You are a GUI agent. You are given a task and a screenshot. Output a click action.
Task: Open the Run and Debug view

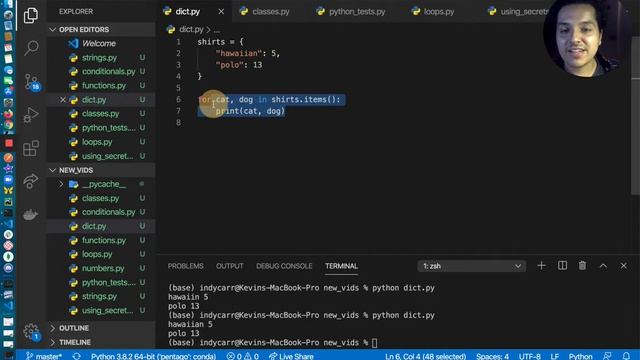tap(31, 115)
